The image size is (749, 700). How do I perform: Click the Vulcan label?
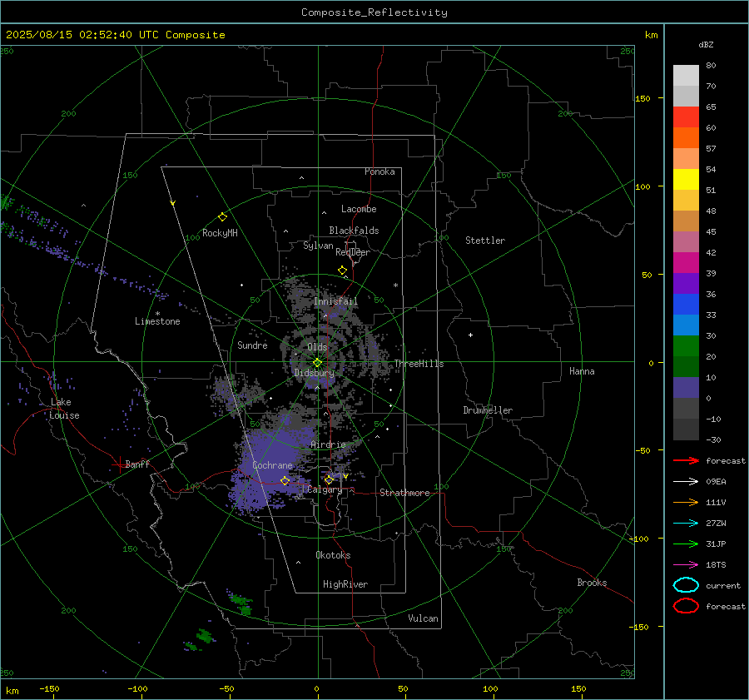424,618
